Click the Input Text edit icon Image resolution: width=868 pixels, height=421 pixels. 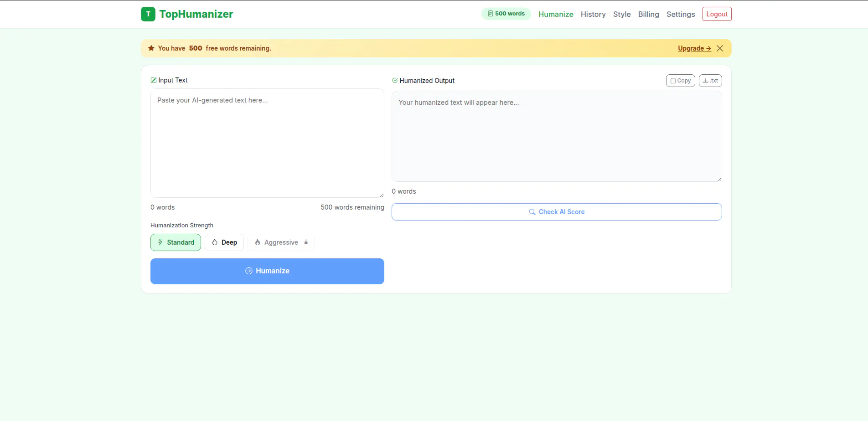(154, 80)
